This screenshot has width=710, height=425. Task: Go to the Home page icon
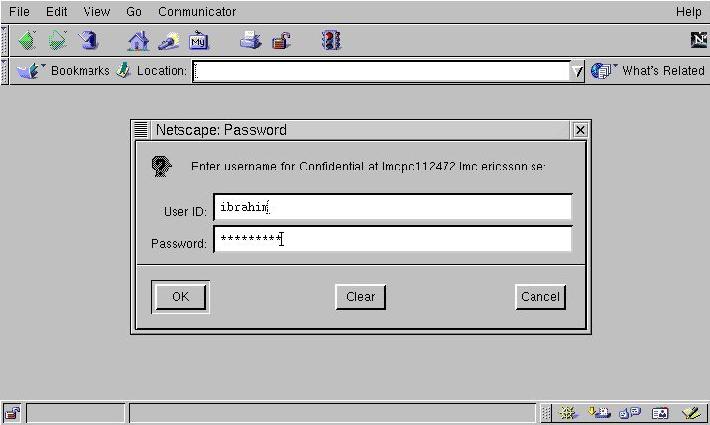(138, 41)
